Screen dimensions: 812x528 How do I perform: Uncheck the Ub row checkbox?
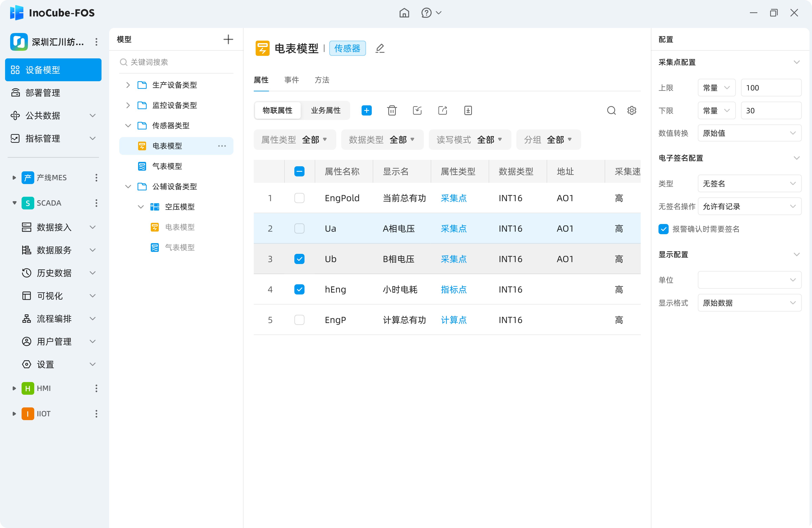299,259
